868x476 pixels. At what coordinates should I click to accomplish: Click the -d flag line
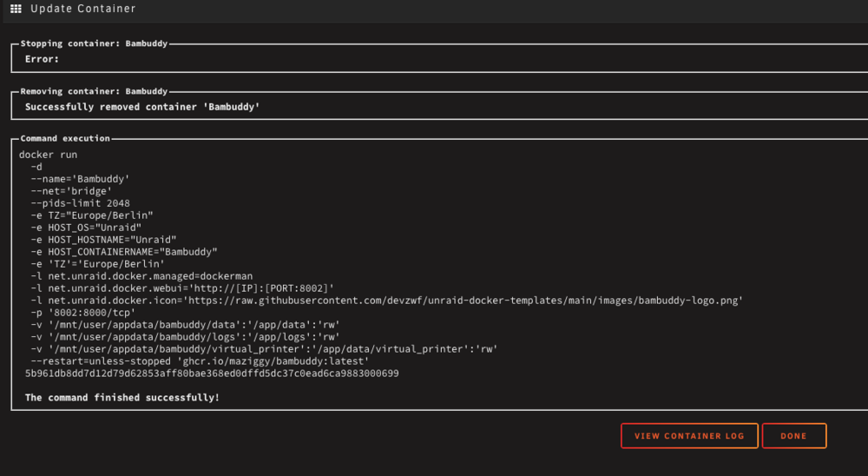36,167
